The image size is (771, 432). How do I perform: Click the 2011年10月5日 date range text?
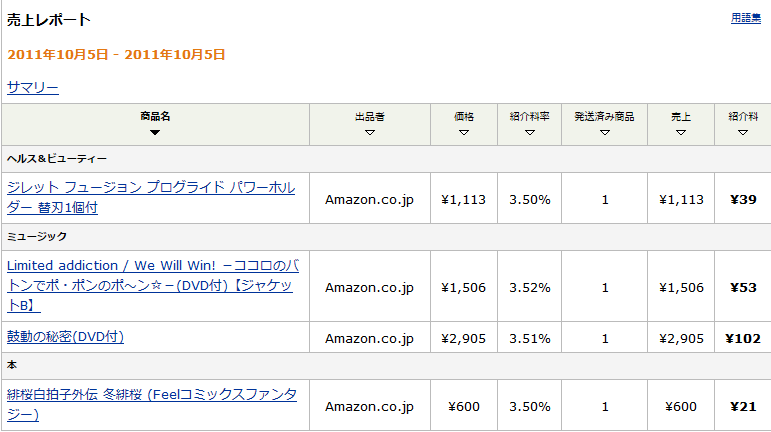point(116,54)
